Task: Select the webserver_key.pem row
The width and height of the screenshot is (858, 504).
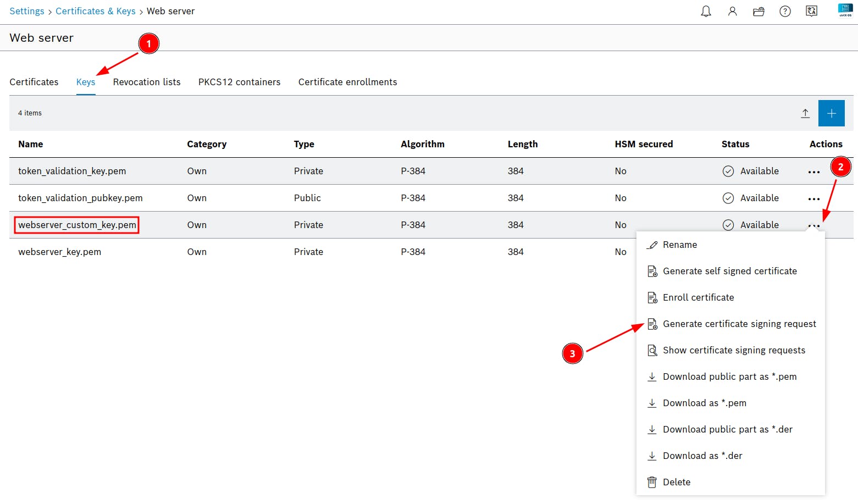Action: (x=60, y=252)
